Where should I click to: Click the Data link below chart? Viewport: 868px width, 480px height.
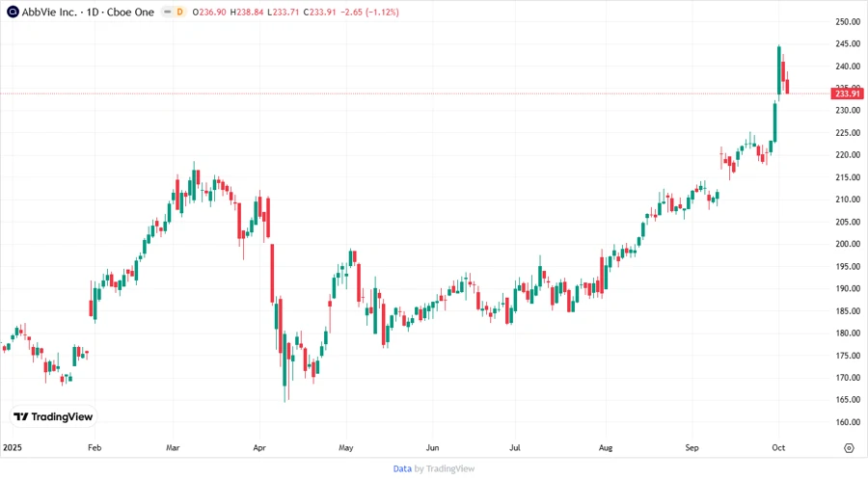point(402,468)
